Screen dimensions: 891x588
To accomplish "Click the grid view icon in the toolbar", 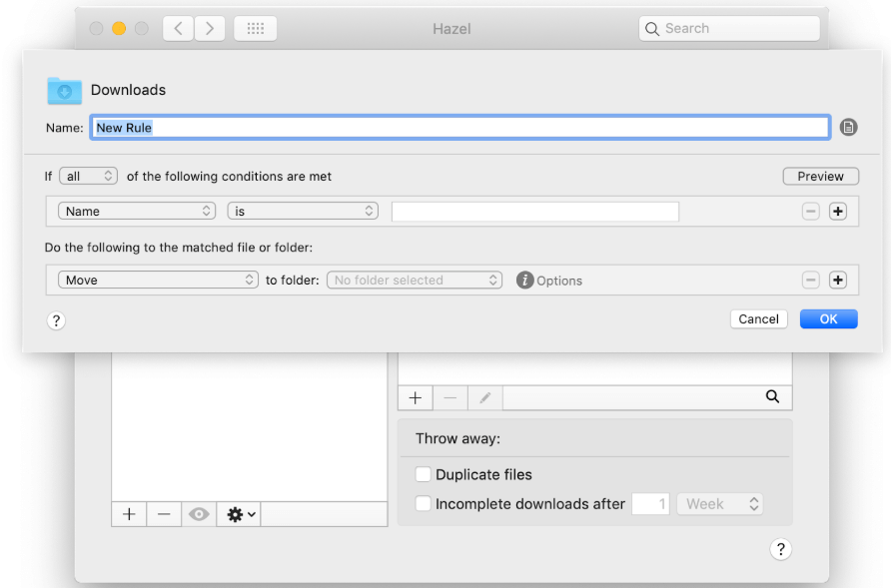I will pyautogui.click(x=255, y=28).
